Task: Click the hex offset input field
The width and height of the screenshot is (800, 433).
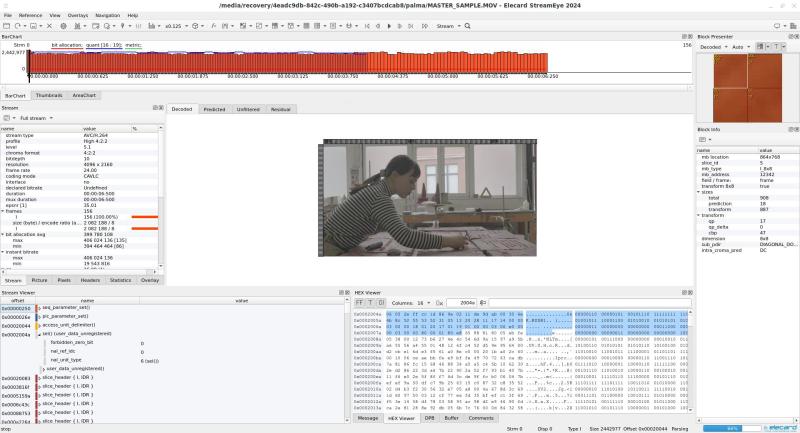Action: [x=462, y=303]
